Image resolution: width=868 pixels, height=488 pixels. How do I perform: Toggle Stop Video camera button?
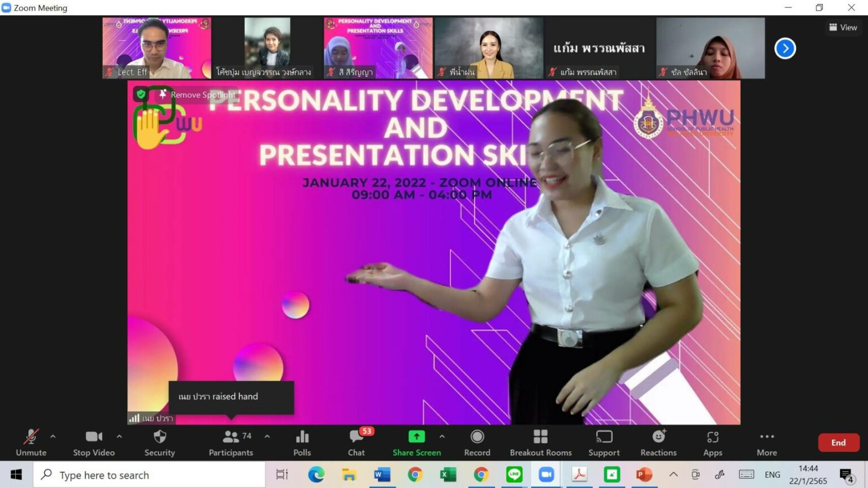[x=94, y=443]
